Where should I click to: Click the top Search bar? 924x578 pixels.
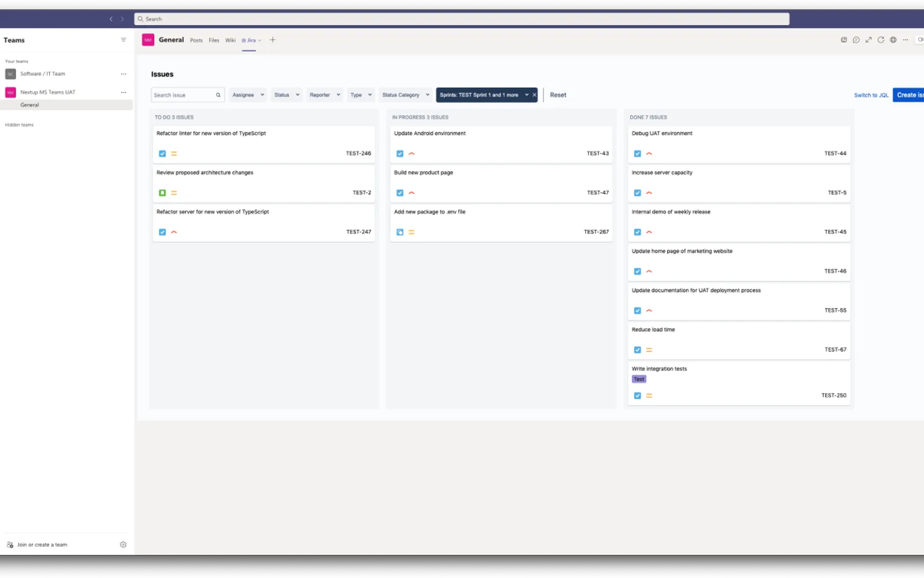461,19
